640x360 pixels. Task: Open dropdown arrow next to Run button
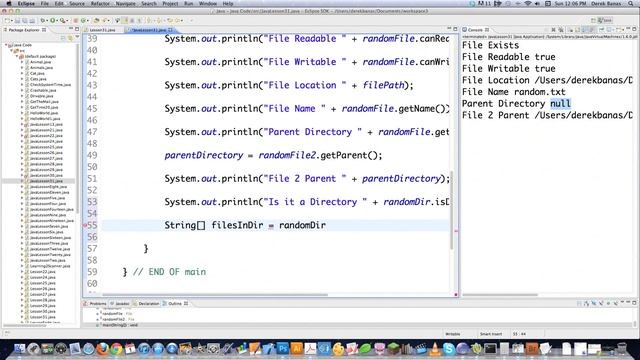click(57, 20)
